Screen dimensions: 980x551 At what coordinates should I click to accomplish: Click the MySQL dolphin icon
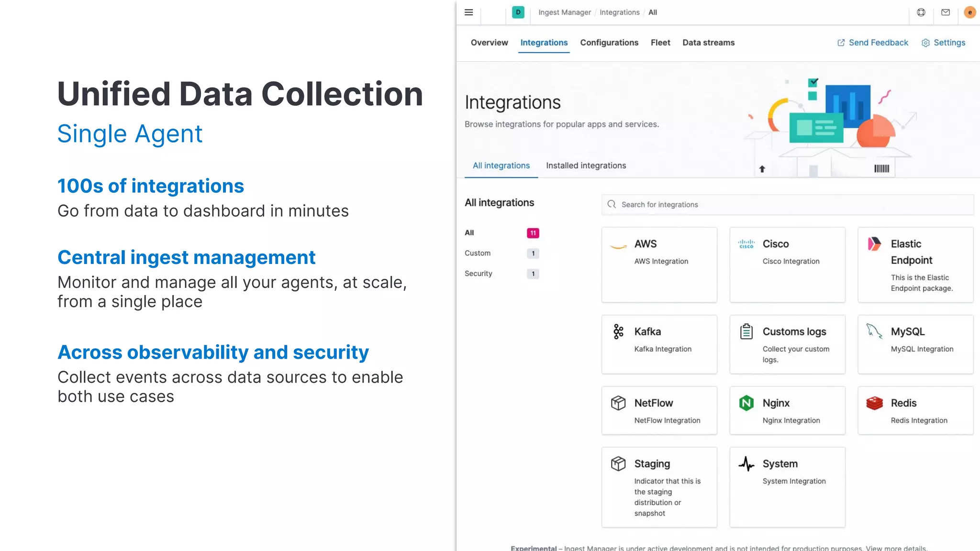[x=874, y=331]
